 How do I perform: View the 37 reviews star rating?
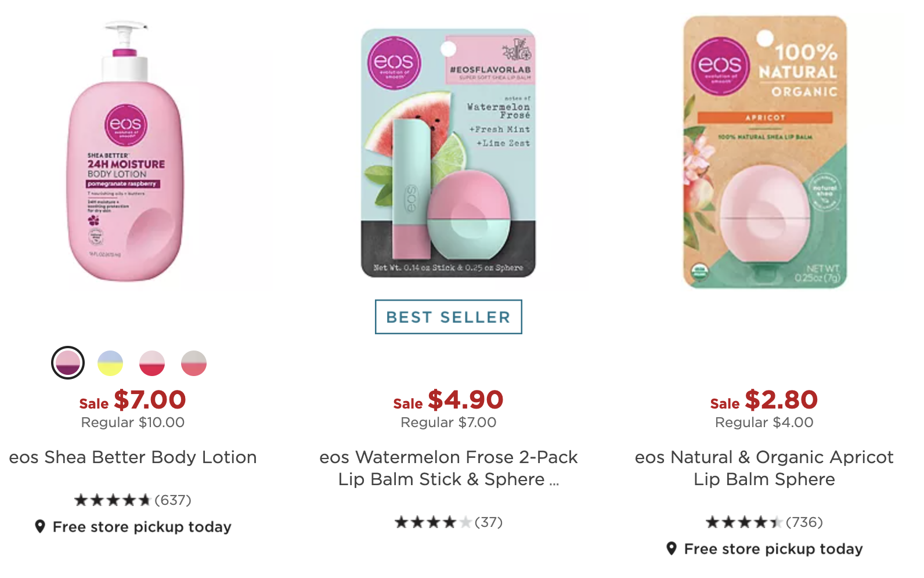click(448, 522)
